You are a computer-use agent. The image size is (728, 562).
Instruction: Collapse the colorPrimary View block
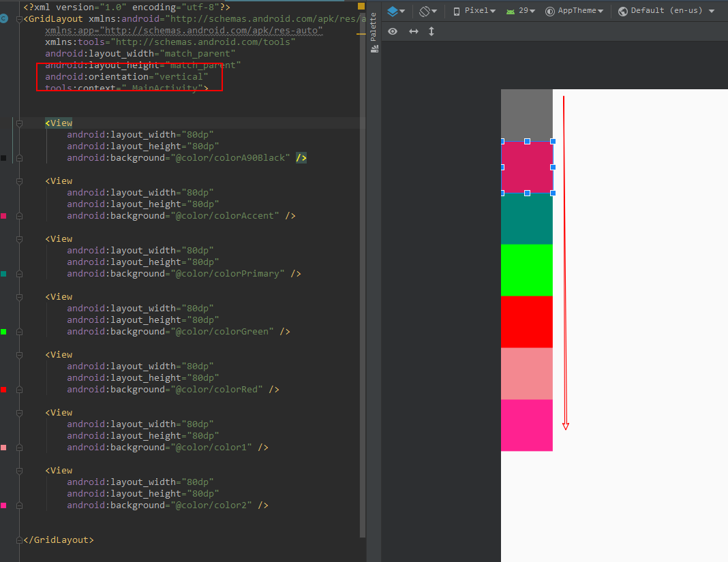pyautogui.click(x=20, y=240)
